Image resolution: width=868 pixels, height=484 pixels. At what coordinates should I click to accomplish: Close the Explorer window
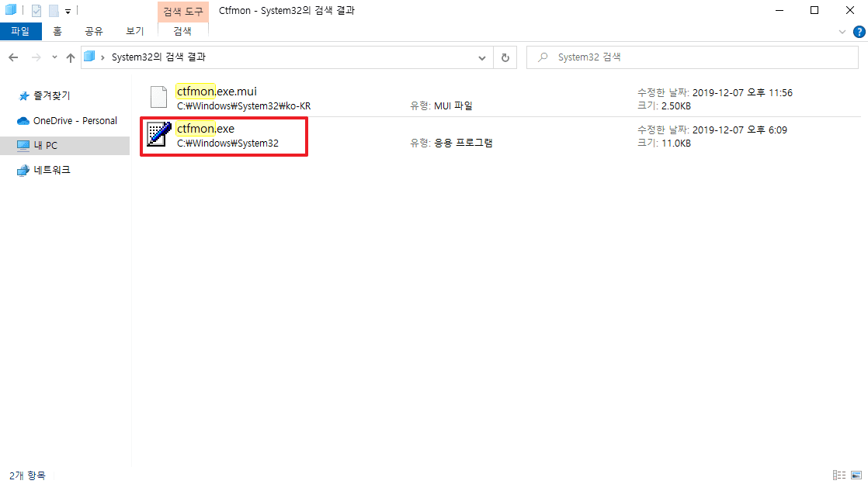[849, 11]
